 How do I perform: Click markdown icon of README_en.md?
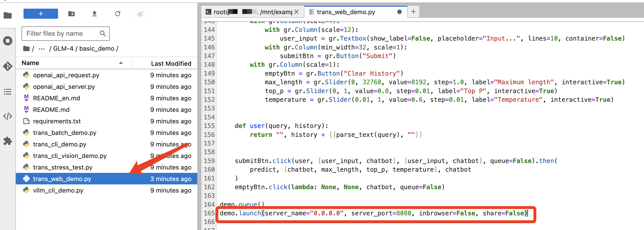tap(26, 98)
